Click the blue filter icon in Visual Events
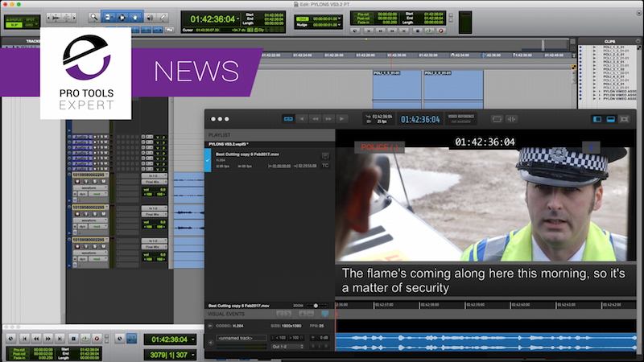The height and width of the screenshot is (362, 644). point(325,314)
